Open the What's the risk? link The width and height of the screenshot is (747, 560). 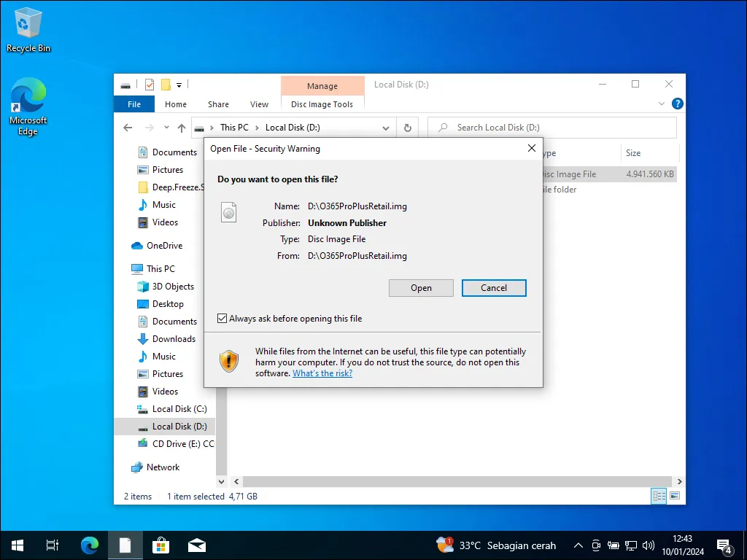coord(322,373)
